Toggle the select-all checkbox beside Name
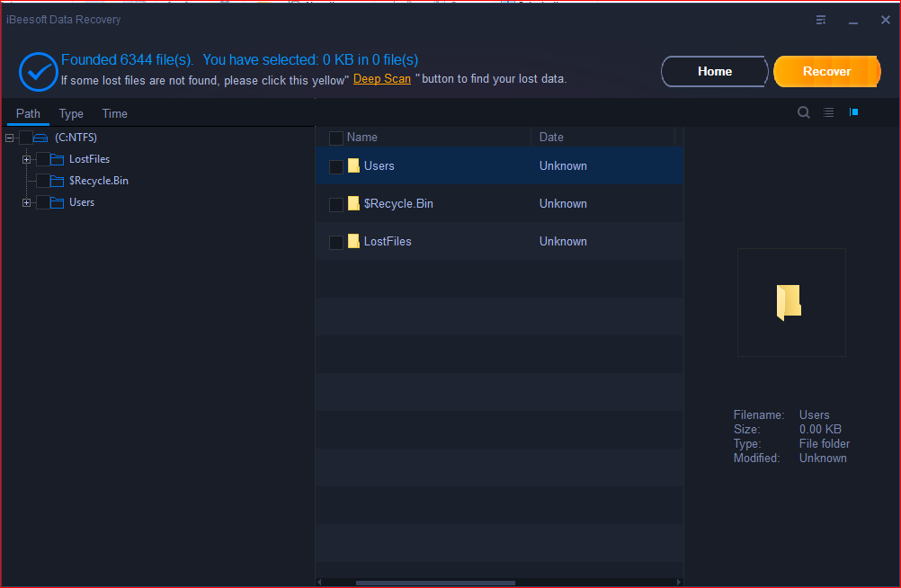This screenshot has width=901, height=588. coord(336,138)
